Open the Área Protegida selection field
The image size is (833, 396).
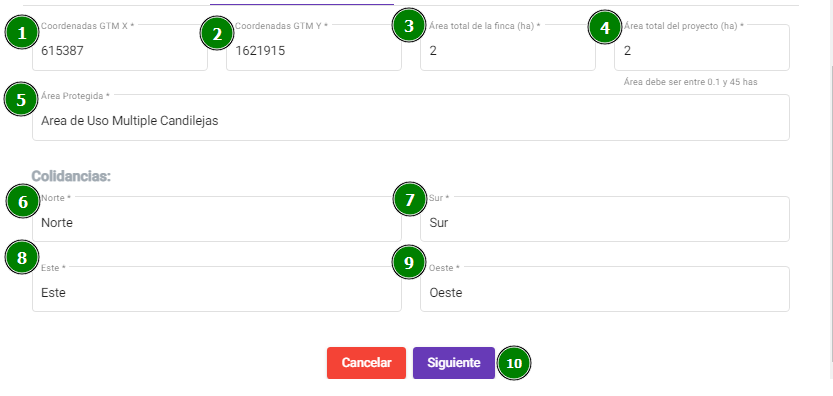411,117
